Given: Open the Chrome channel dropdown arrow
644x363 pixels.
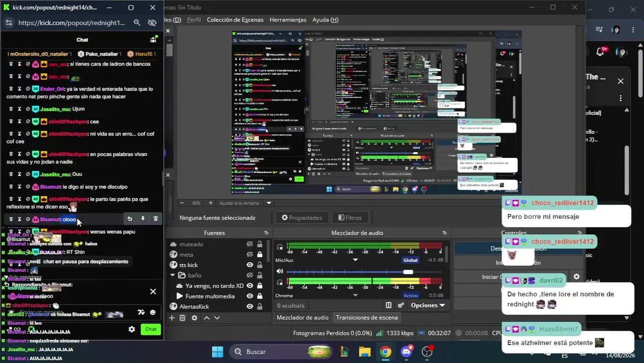Looking at the screenshot, I should 355,295.
